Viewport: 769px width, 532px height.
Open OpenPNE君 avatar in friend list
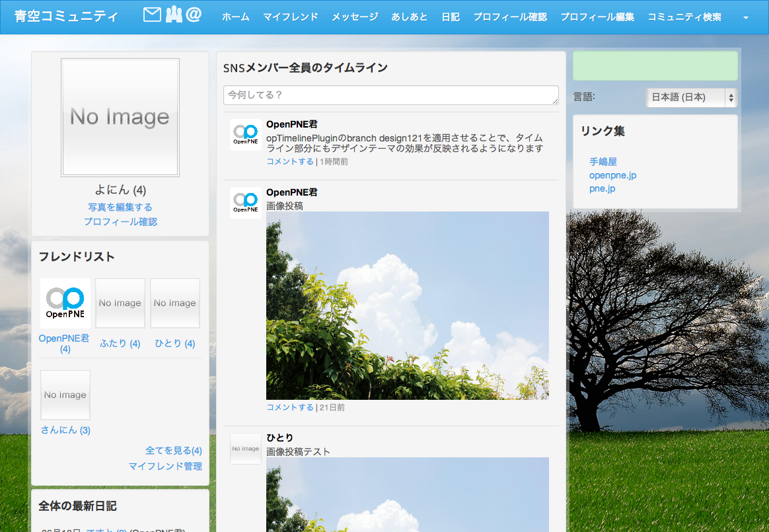tap(65, 303)
